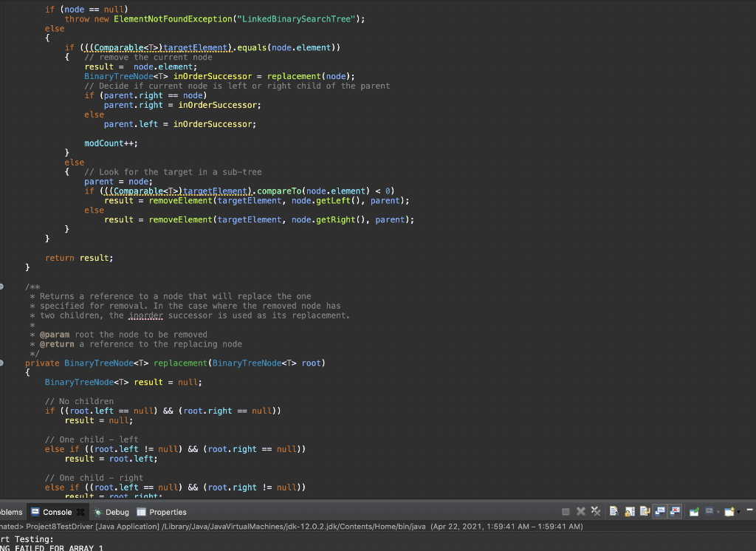
Task: Click the '// One child - right' comment
Action: coord(94,478)
